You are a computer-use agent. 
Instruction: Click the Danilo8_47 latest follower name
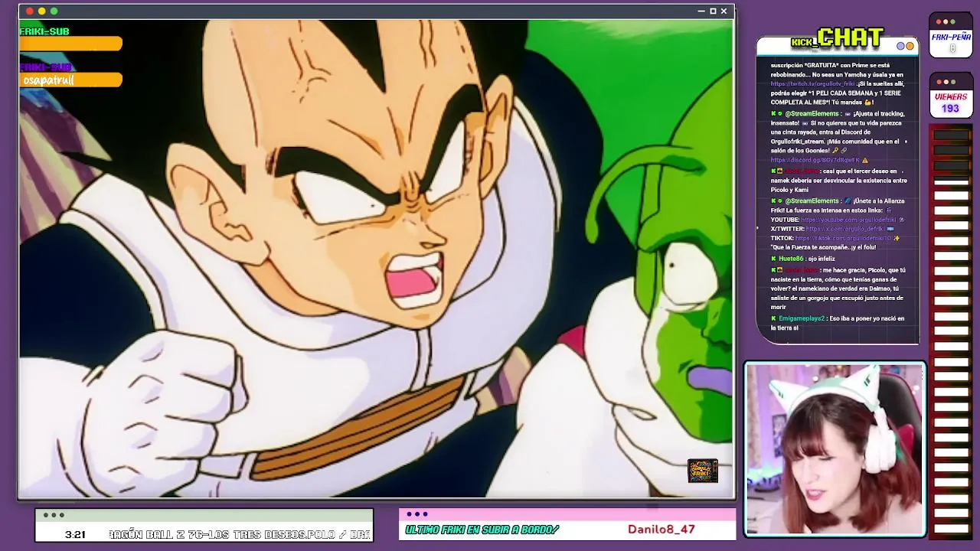661,529
